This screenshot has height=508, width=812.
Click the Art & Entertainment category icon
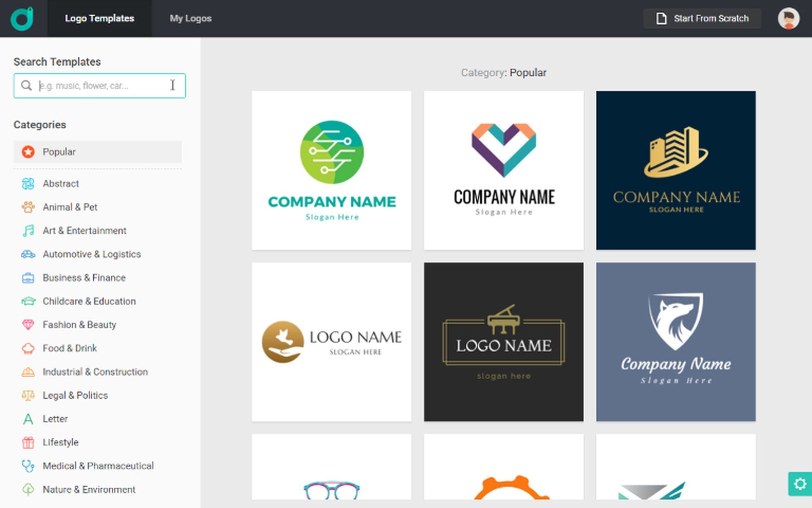click(27, 231)
